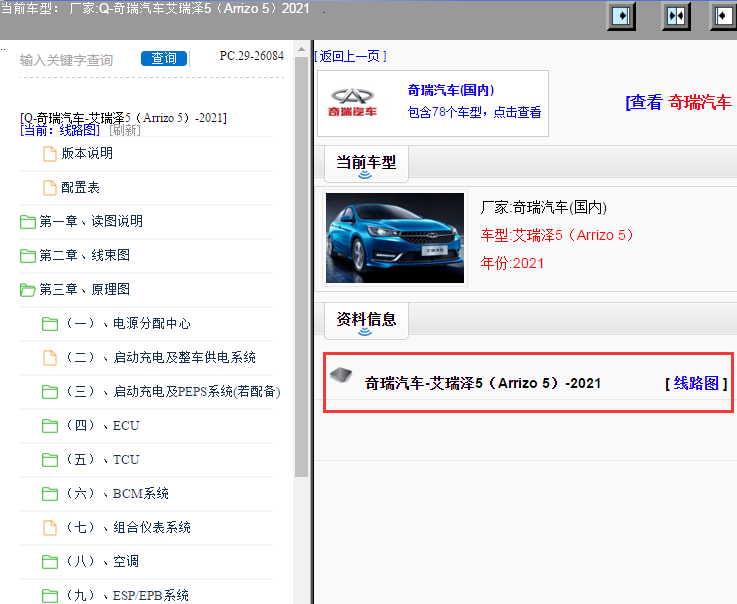
Task: Open the 奇瑞汽车(国内) brand link
Action: point(451,90)
